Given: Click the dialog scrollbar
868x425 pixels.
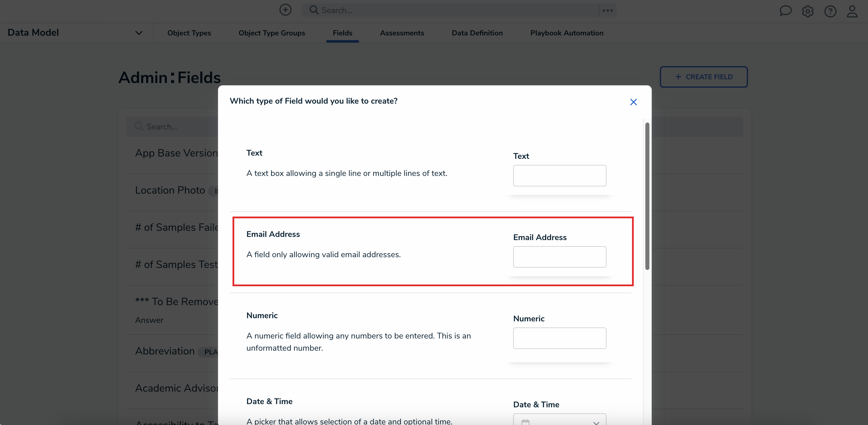Looking at the screenshot, I should pyautogui.click(x=647, y=196).
